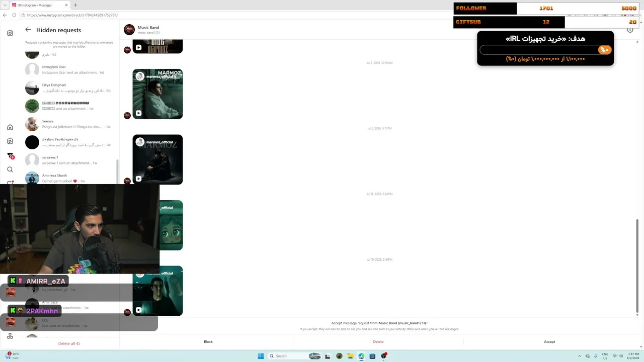Image resolution: width=644 pixels, height=362 pixels.
Task: Close the Instagram Messages tab
Action: [66, 5]
